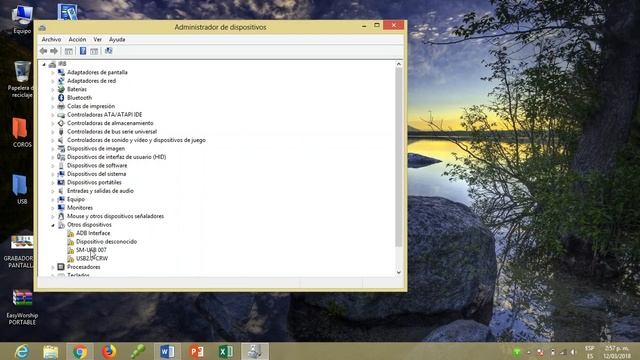Open Word from the taskbar
This screenshot has height=360, width=640.
[x=167, y=351]
